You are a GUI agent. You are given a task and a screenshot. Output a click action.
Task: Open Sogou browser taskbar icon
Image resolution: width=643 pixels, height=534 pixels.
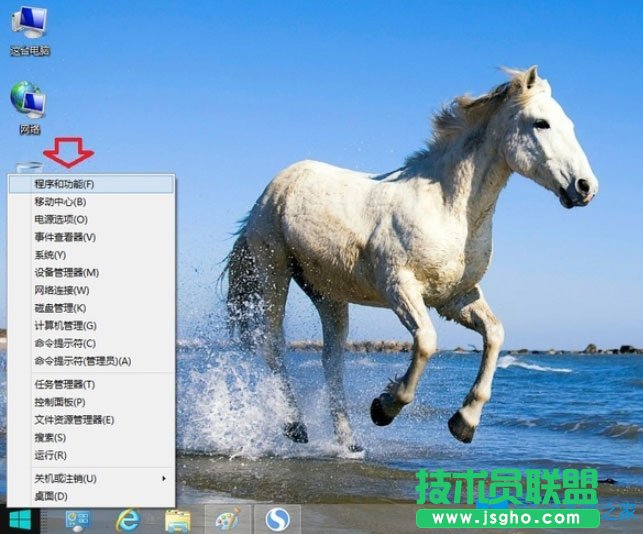278,520
